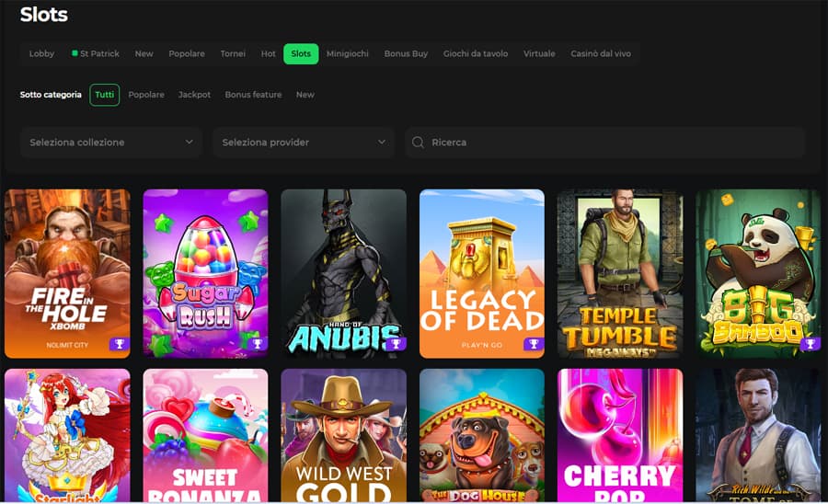The width and height of the screenshot is (828, 504).
Task: Expand the Seleziona provider dropdown
Action: click(x=304, y=143)
